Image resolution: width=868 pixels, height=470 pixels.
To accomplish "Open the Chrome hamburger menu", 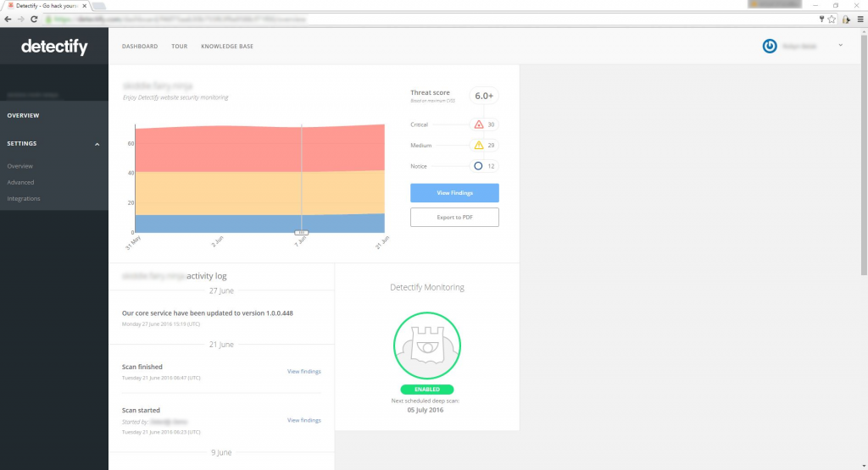I will [860, 19].
